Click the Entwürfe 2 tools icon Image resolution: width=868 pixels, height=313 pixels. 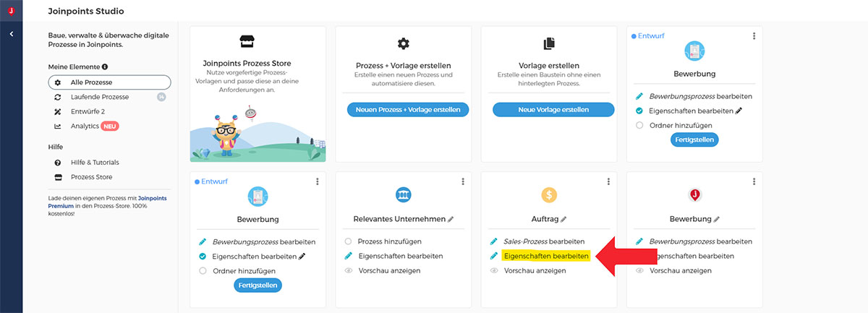click(58, 111)
